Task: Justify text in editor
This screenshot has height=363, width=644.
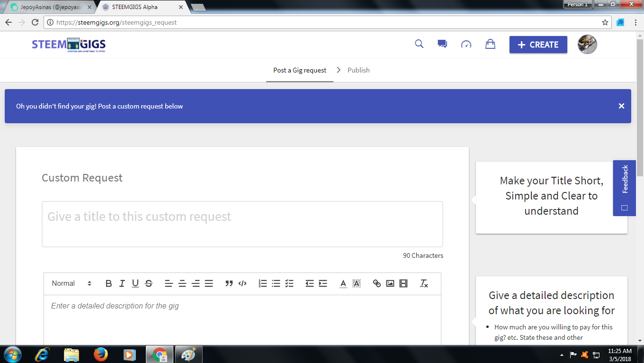Action: (x=209, y=283)
